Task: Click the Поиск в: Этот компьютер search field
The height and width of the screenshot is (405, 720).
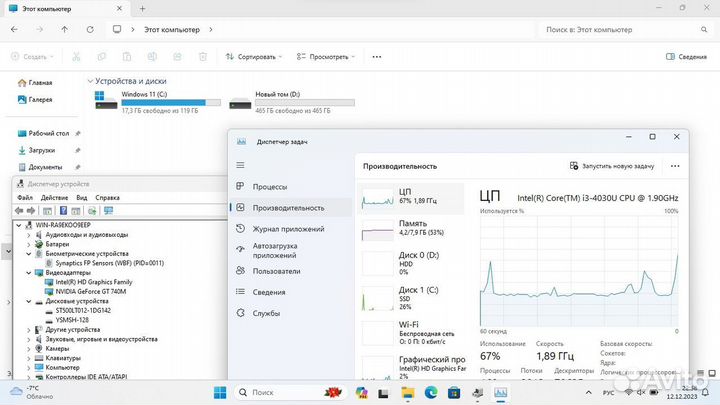Action: click(x=624, y=29)
